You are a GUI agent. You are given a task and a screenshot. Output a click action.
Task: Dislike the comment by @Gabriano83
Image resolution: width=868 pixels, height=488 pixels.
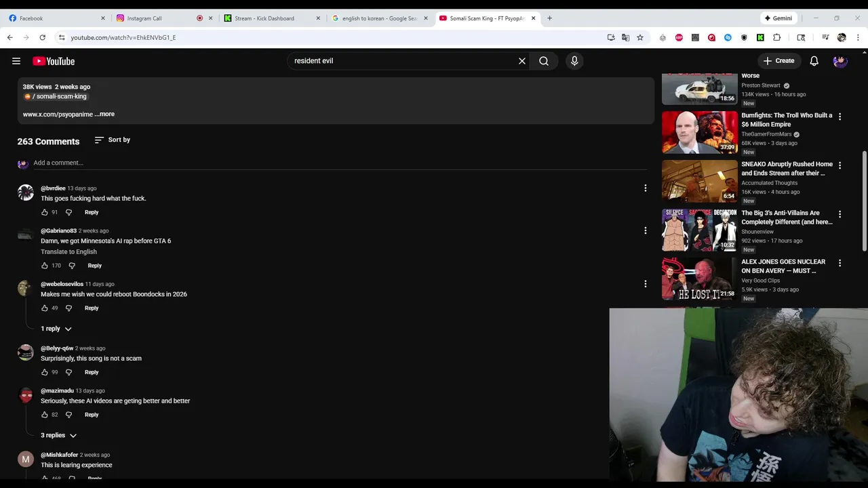72,266
